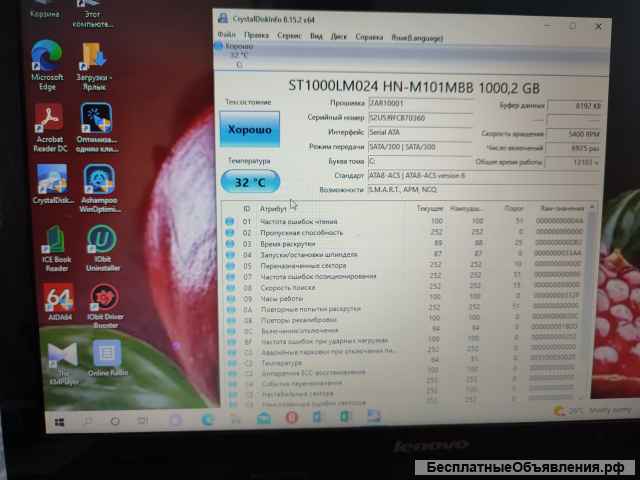Viewport: 640px width, 480px height.
Task: Launch AIDA64 from the desktop
Action: [60, 302]
